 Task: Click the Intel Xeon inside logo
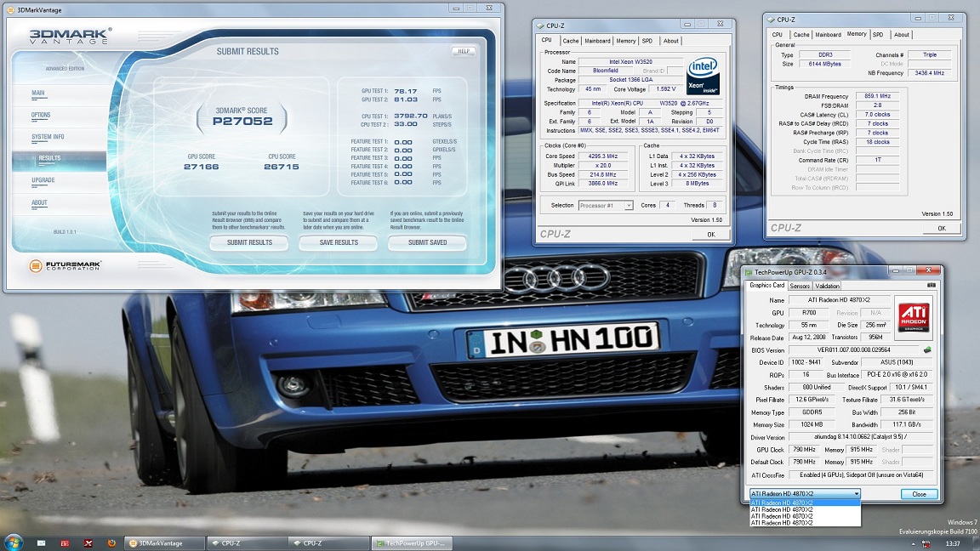[704, 76]
